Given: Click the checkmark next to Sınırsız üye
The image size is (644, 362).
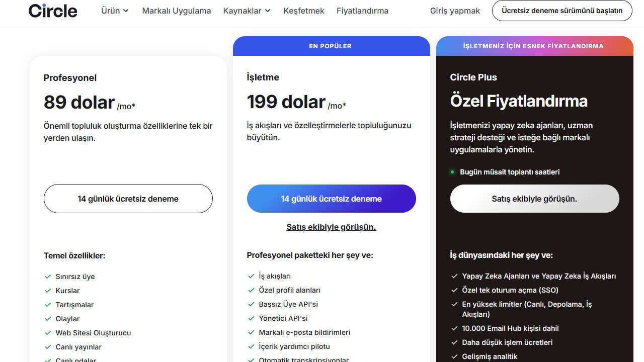Looking at the screenshot, I should click(x=47, y=277).
